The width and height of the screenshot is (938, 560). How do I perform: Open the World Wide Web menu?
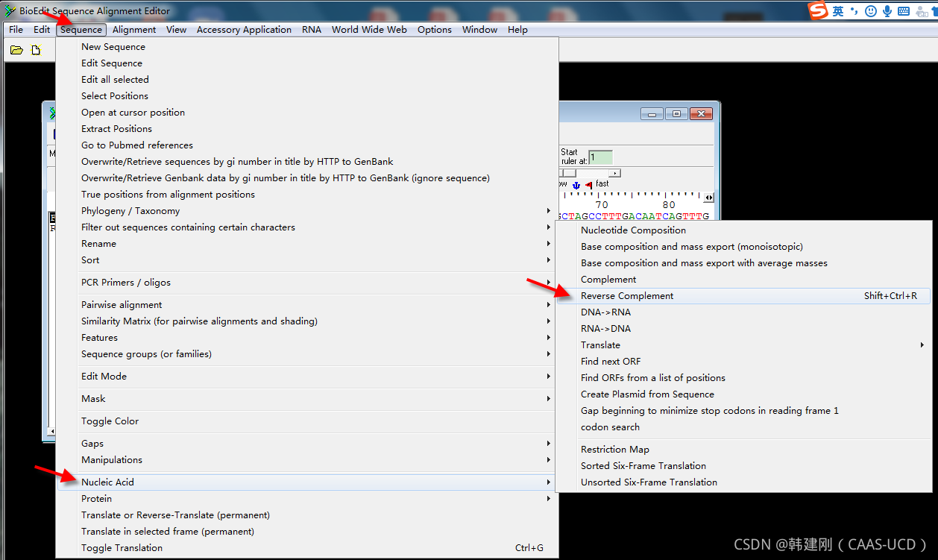pos(369,30)
